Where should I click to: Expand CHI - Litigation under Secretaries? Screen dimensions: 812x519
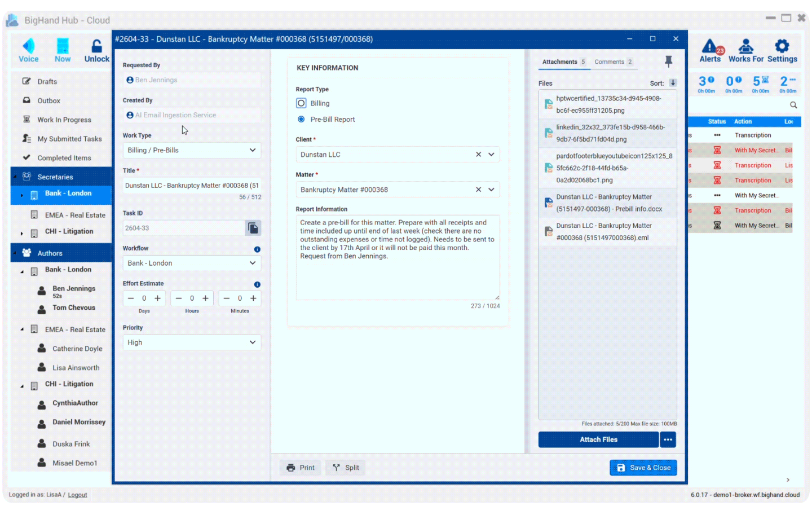[x=22, y=233]
